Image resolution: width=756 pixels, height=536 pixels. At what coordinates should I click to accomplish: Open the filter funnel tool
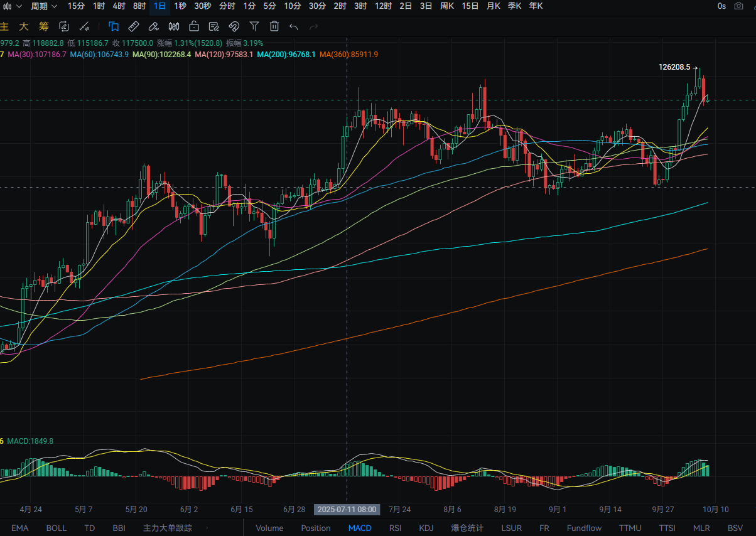click(254, 26)
